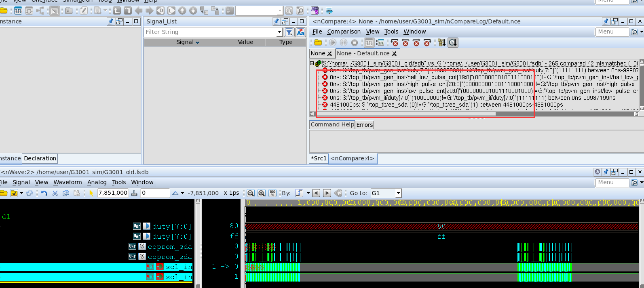644x288 pixels.
Task: Select the high_pulse_cnt[20:0] mismatch row
Action: [481, 84]
